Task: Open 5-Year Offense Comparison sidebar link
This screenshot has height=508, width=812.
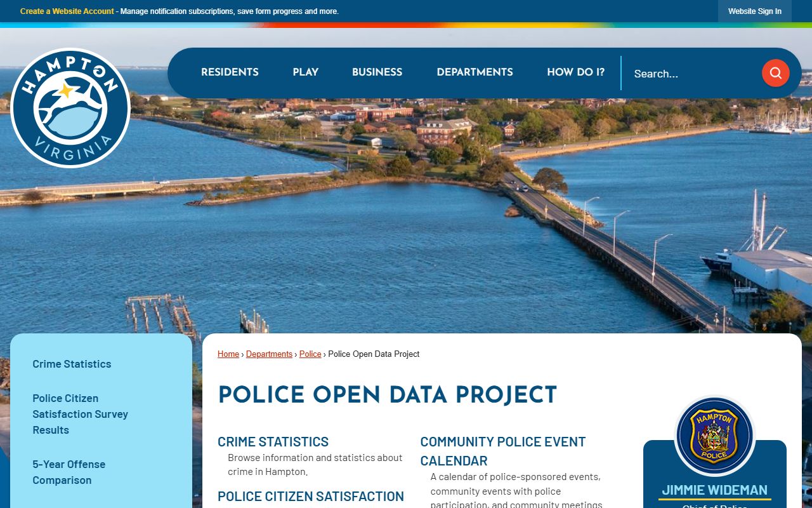Action: (69, 472)
